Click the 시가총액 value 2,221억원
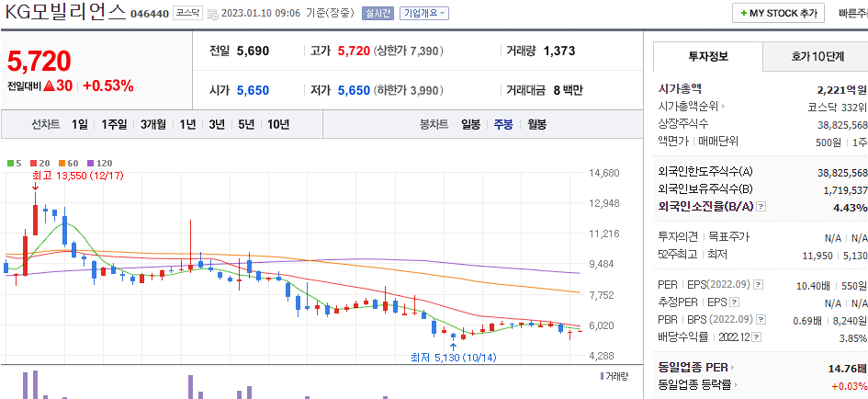The image size is (868, 399). 842,90
